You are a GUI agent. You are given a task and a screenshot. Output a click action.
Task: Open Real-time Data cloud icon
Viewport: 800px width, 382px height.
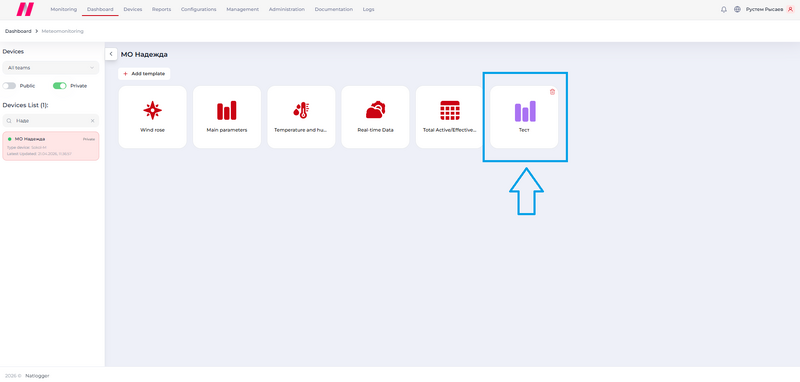coord(376,110)
